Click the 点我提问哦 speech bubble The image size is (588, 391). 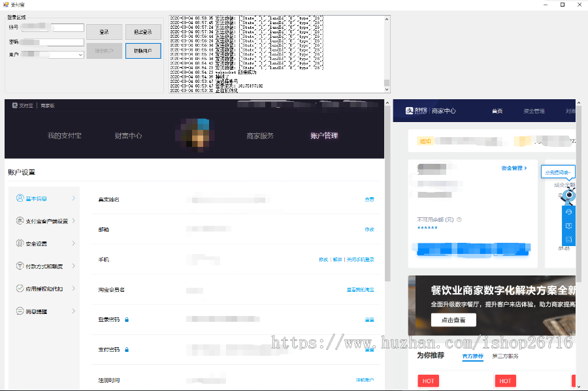pos(558,172)
